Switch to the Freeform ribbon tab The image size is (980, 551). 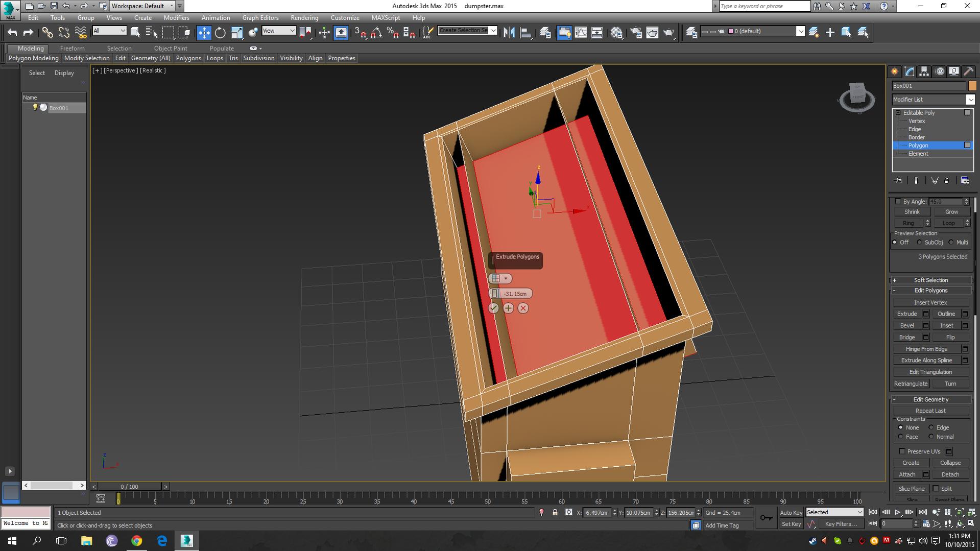(72, 48)
